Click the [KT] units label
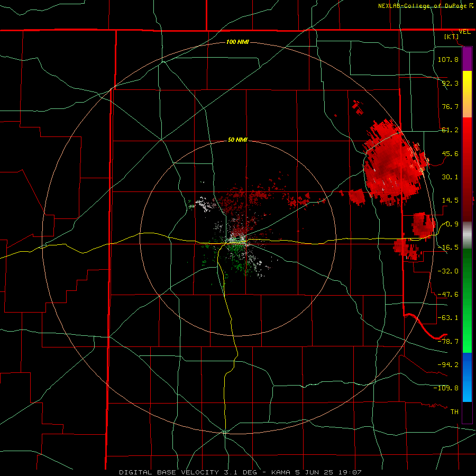 452,36
